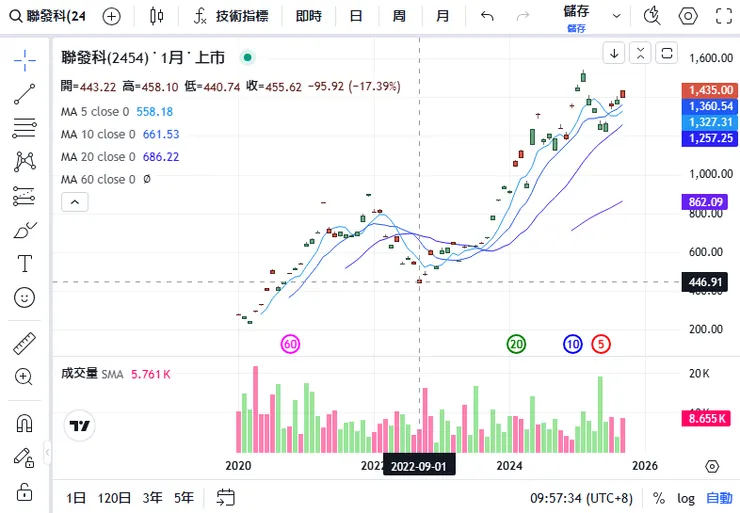Click the 成交量 SMA volume label
Image resolution: width=740 pixels, height=513 pixels.
[92, 374]
